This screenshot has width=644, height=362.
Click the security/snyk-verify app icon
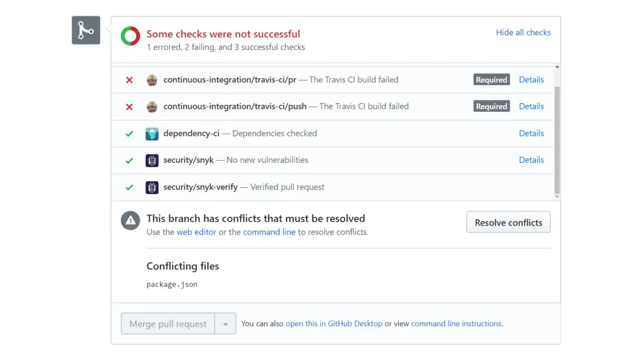click(152, 187)
